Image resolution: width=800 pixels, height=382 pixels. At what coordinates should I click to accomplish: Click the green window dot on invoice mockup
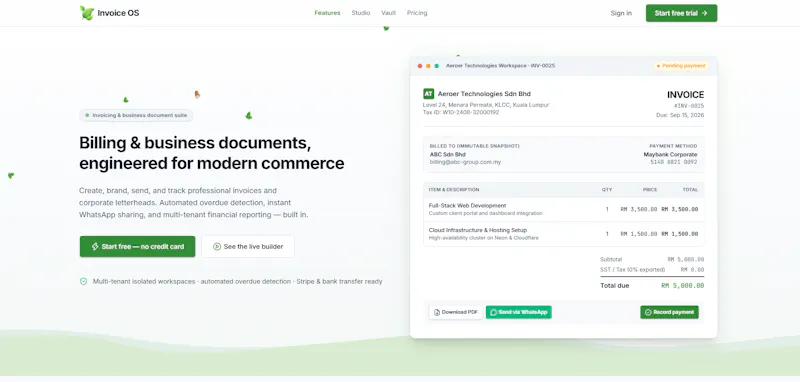(x=436, y=66)
